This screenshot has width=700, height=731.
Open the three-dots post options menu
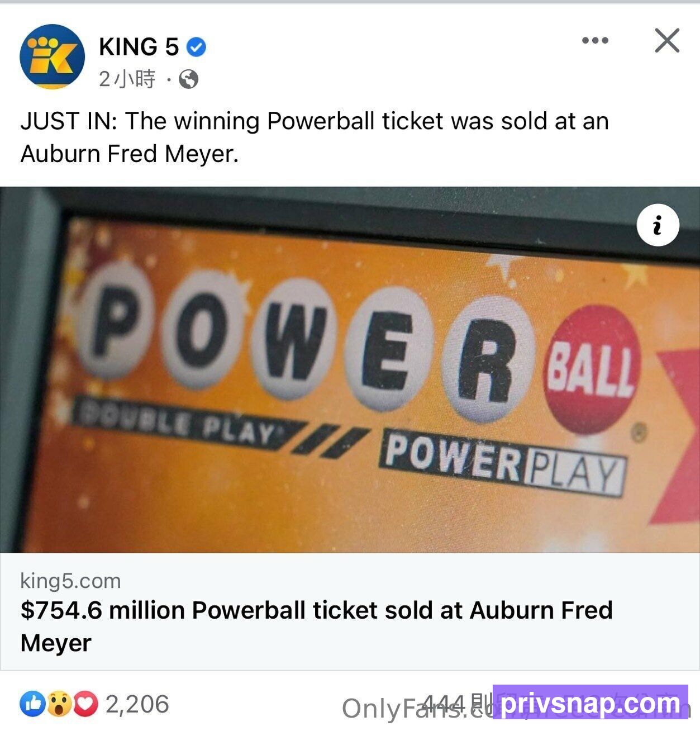(x=595, y=40)
